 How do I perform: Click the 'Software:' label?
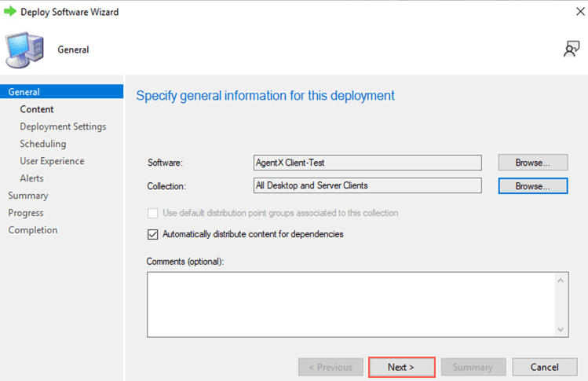[x=165, y=163]
